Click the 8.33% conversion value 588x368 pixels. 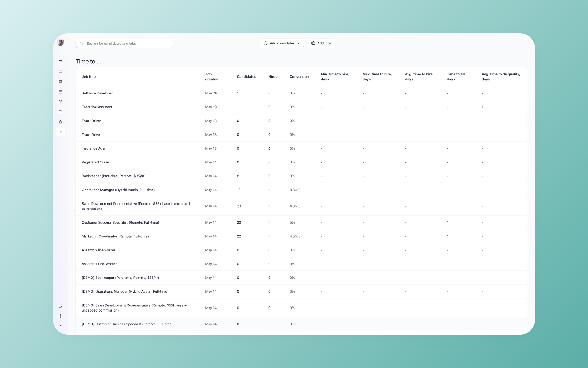tap(295, 190)
